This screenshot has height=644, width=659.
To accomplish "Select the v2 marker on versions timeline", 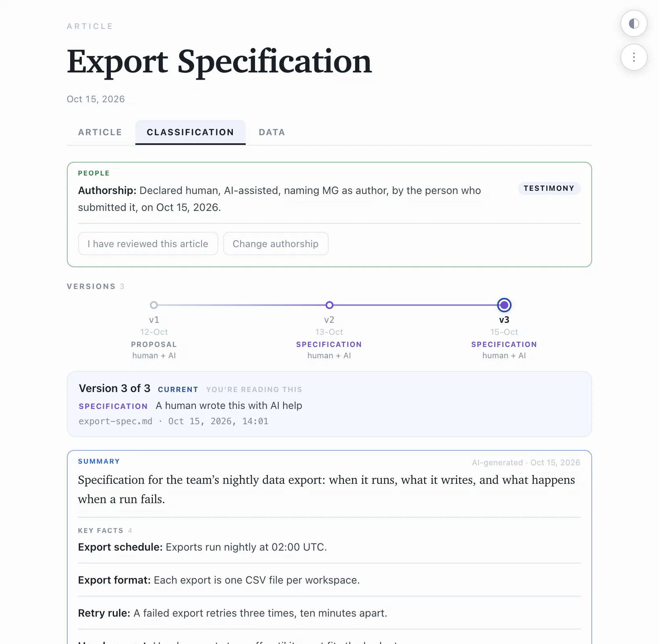I will tap(329, 305).
